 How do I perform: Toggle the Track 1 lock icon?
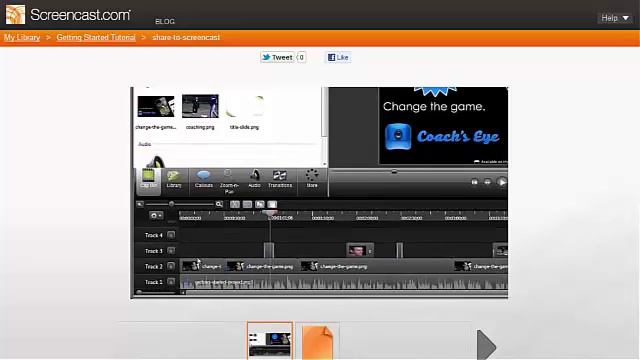pos(171,282)
